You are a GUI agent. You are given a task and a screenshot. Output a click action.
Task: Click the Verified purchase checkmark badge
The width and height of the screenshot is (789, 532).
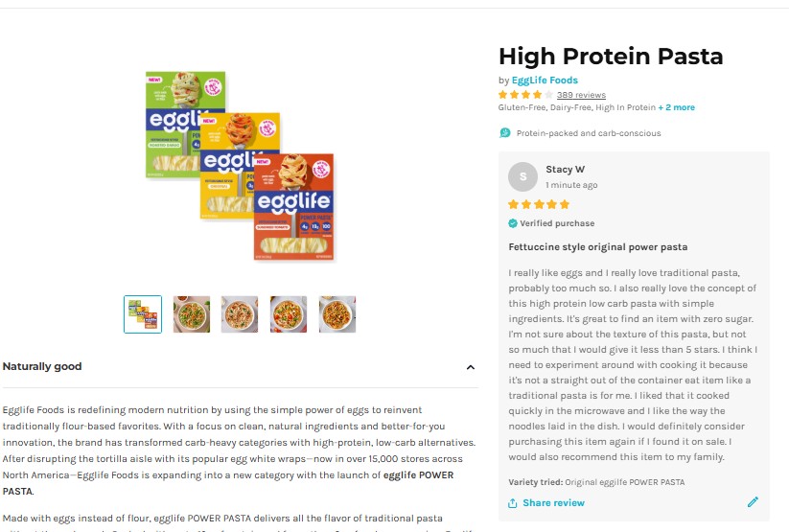[x=513, y=223]
